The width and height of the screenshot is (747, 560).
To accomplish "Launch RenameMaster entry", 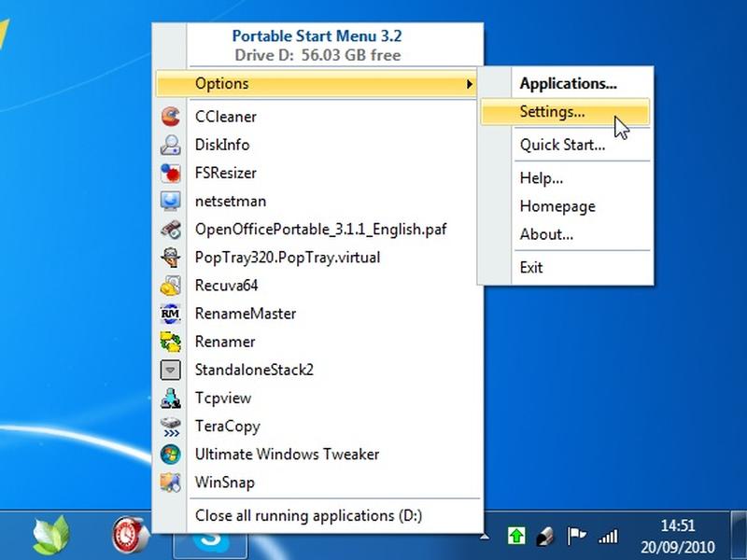I will [x=246, y=314].
